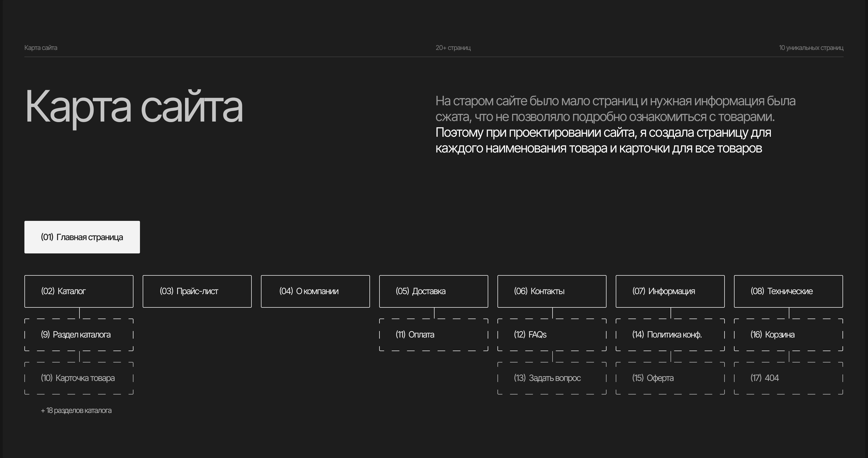
Task: Select the (11) Оплата dashed box
Action: point(433,335)
